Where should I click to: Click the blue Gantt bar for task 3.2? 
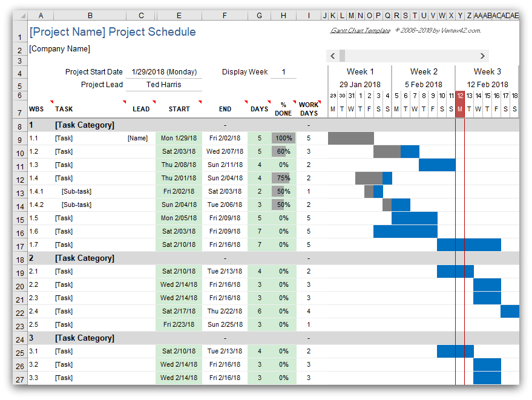point(487,364)
